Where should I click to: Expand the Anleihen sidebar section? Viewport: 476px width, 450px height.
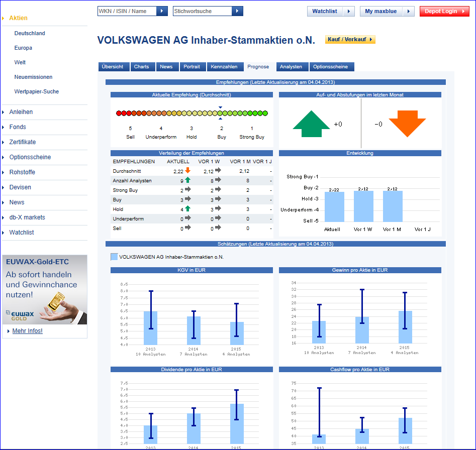[21, 112]
